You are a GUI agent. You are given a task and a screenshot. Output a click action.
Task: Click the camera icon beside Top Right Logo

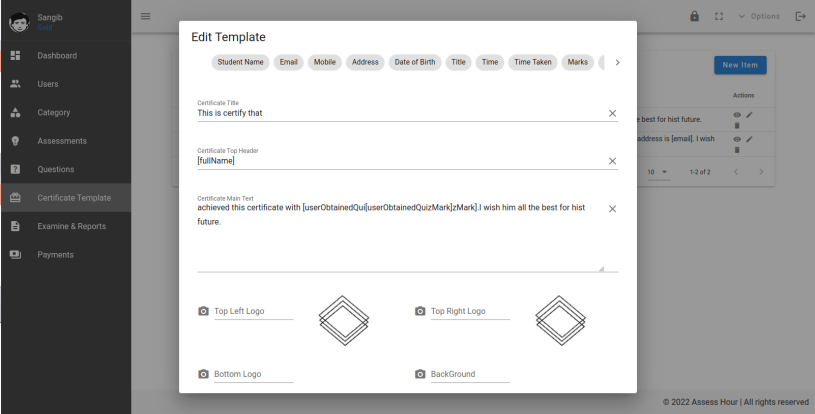tap(420, 311)
